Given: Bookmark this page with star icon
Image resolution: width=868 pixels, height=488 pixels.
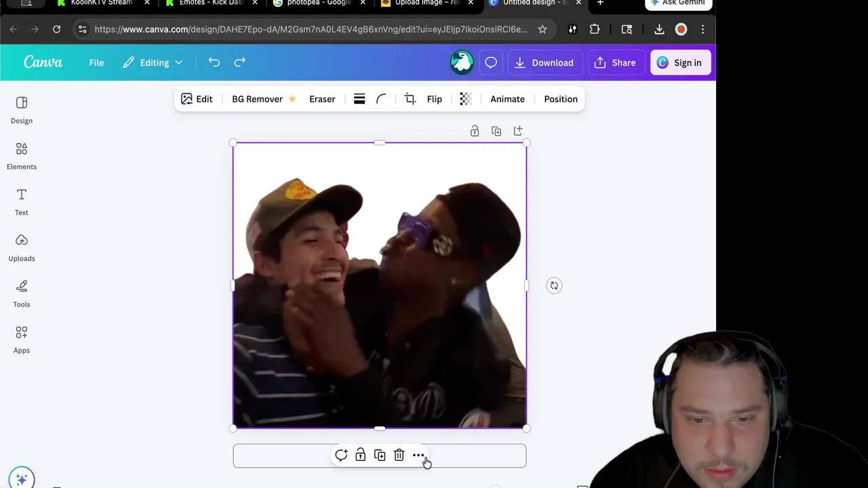Looking at the screenshot, I should pyautogui.click(x=542, y=29).
